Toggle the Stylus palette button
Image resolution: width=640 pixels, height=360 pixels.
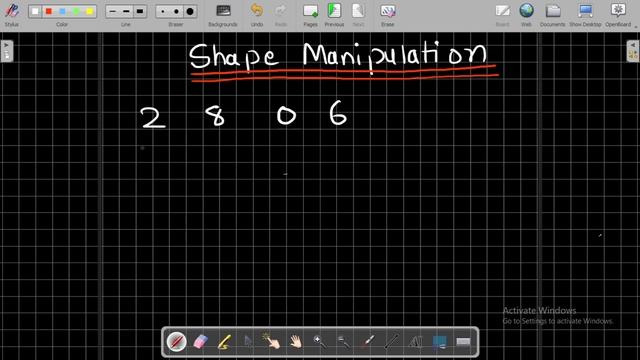click(x=11, y=14)
